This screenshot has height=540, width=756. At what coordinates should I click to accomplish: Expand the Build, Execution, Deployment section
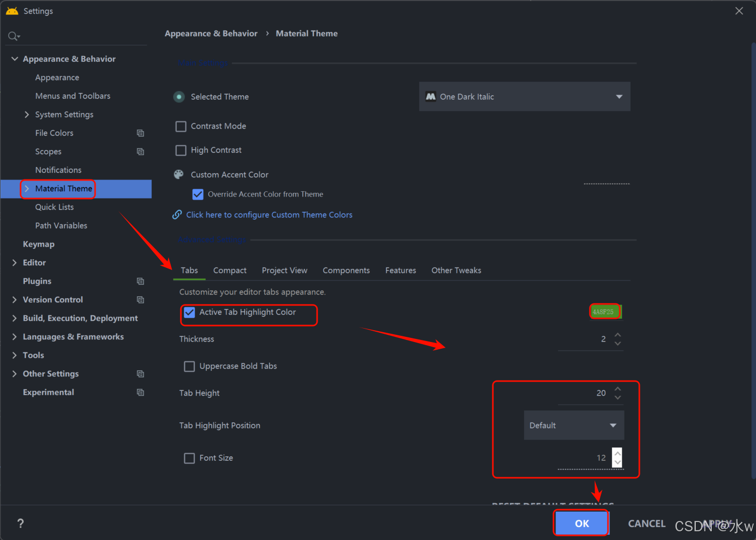[x=14, y=318]
